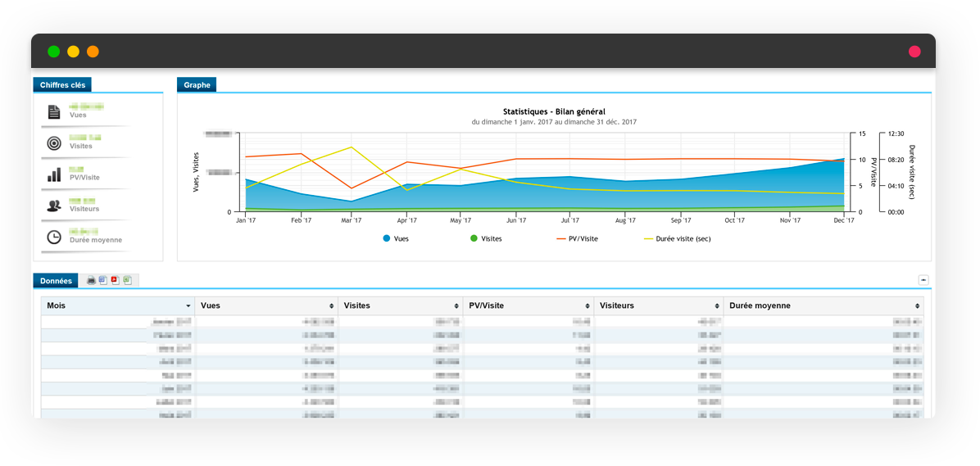The width and height of the screenshot is (980, 466).
Task: Click the PV/Visite bar chart icon
Action: click(x=54, y=174)
